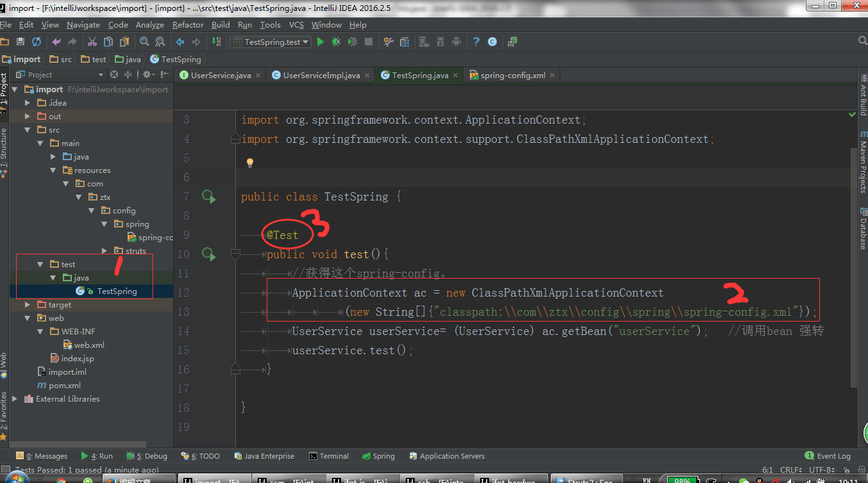Screen dimensions: 868x483
Task: Expand the target folder
Action: [x=27, y=305]
